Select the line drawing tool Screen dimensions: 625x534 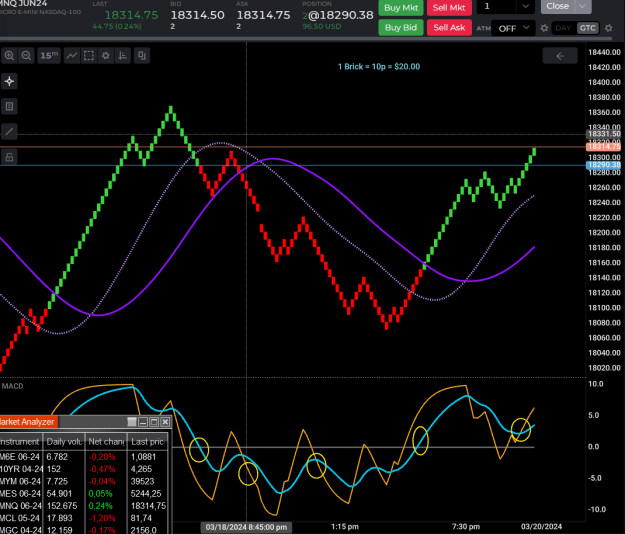tap(9, 132)
